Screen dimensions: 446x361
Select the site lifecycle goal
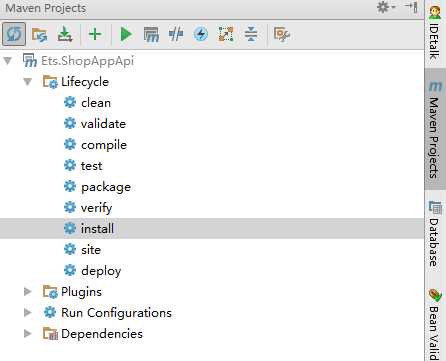coord(91,250)
